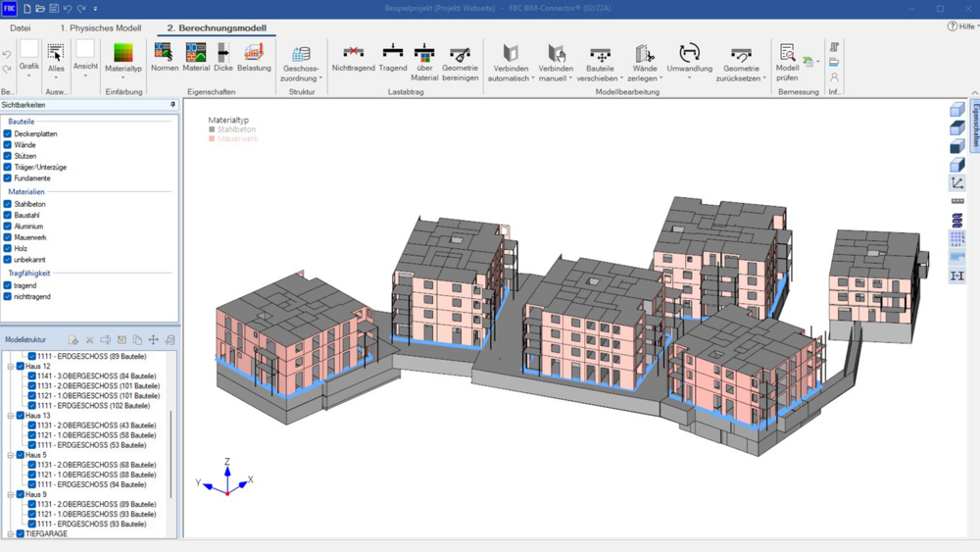Click the Mauerwerk legend color swatch
The width and height of the screenshot is (980, 552).
pyautogui.click(x=212, y=139)
